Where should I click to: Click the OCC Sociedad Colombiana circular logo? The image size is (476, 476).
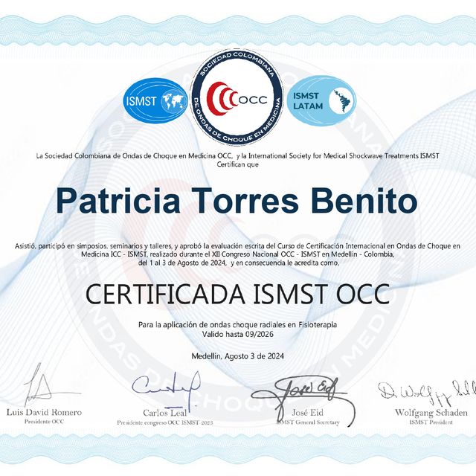pyautogui.click(x=237, y=99)
